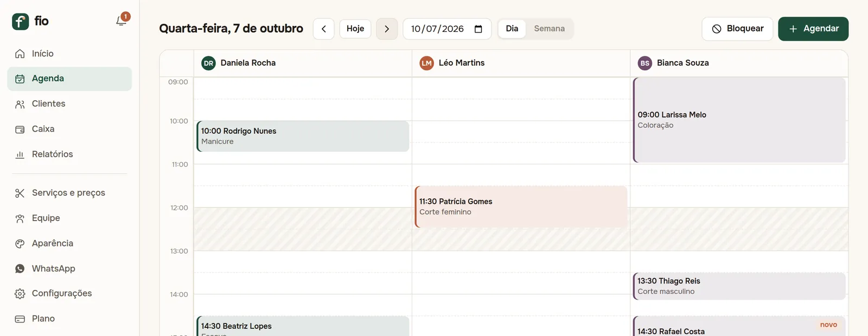Click the Início house icon
Image resolution: width=868 pixels, height=336 pixels.
point(20,54)
